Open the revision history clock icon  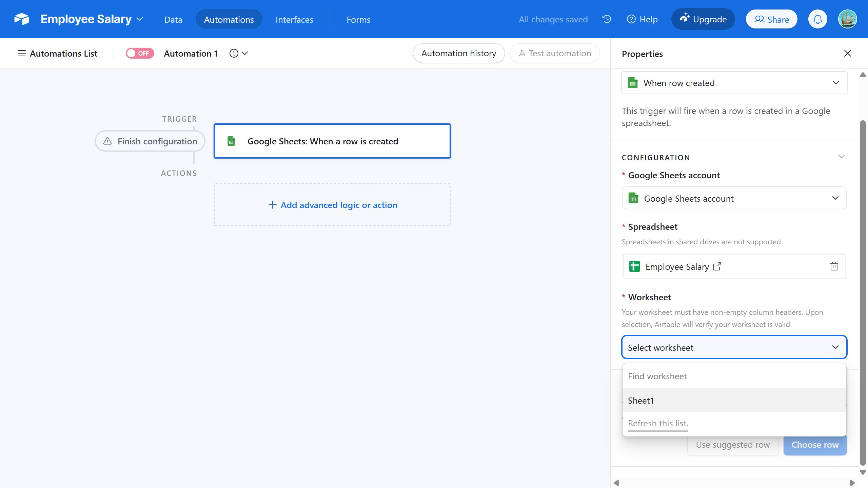(607, 19)
